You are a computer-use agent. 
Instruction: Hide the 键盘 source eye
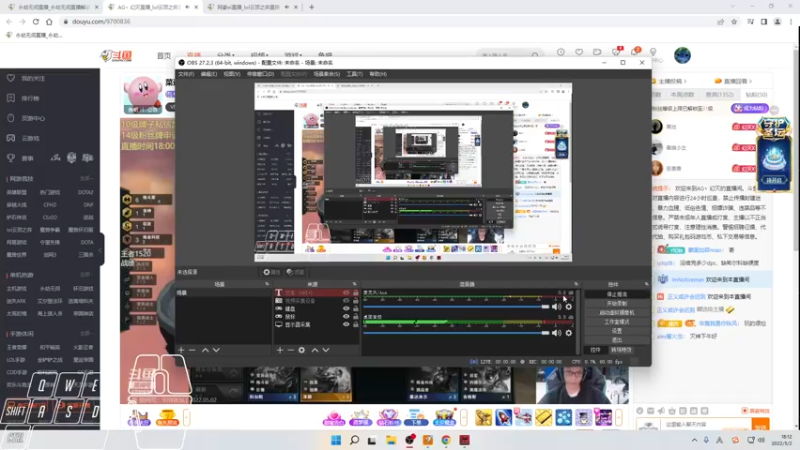346,309
